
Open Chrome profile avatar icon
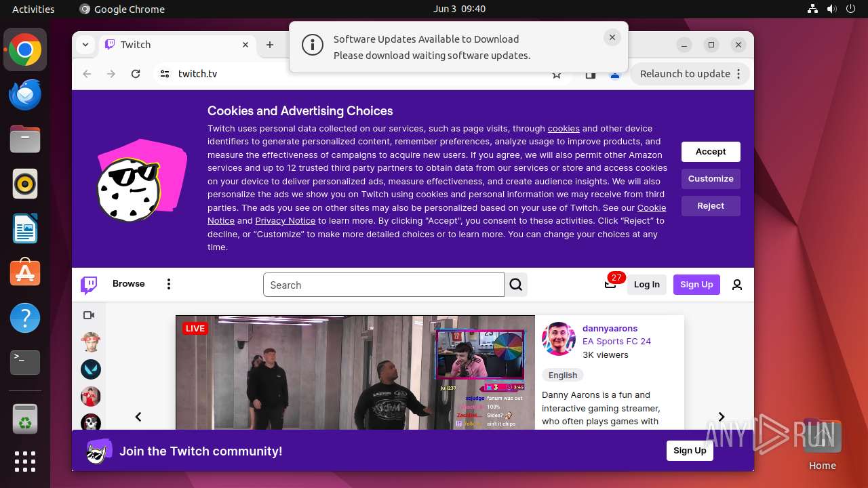pyautogui.click(x=615, y=75)
